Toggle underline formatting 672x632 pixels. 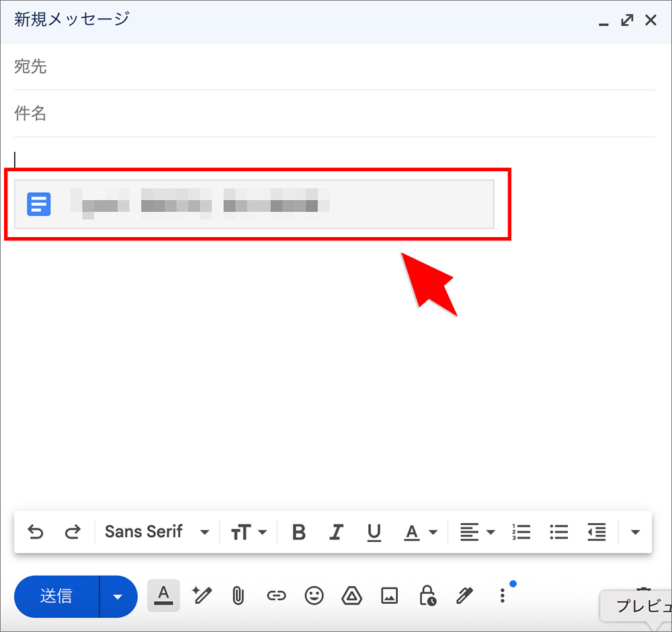tap(374, 531)
